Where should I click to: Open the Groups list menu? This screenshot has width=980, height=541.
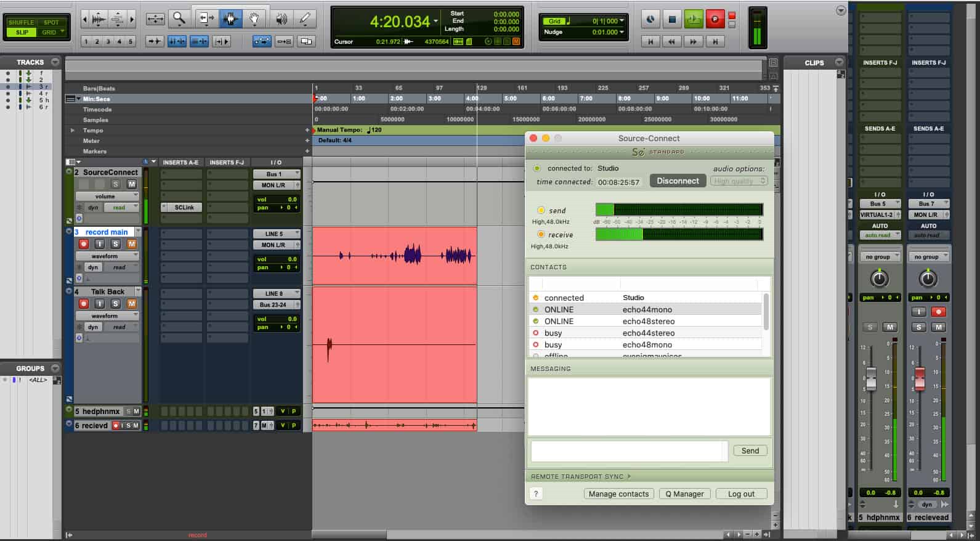(x=55, y=368)
